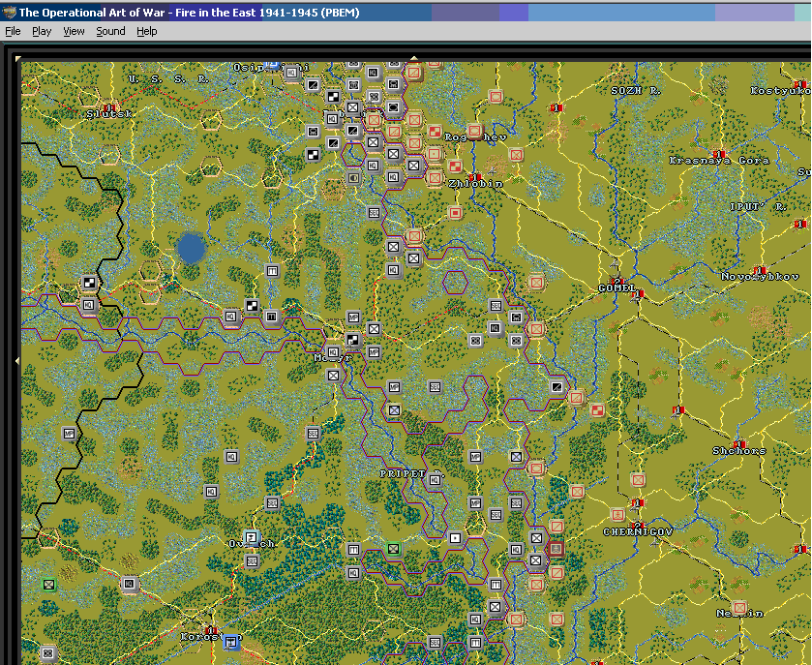Select the Soviet infantry counter on Nezhin
This screenshot has width=812, height=665.
click(x=739, y=608)
